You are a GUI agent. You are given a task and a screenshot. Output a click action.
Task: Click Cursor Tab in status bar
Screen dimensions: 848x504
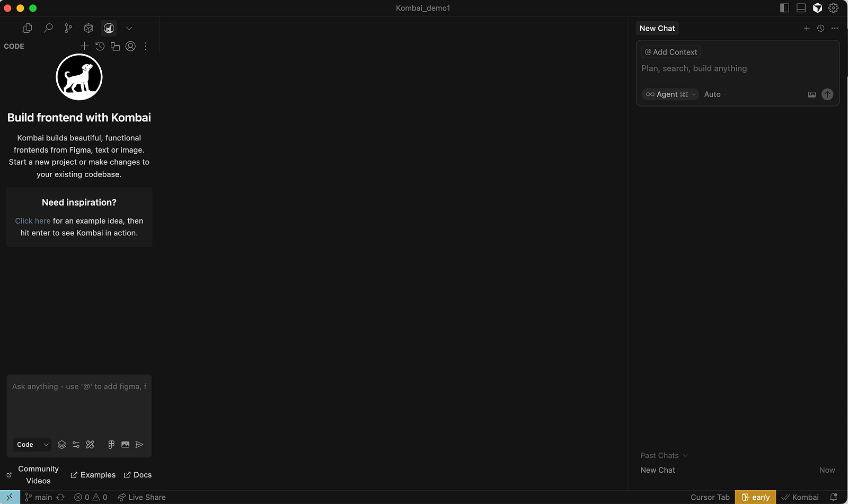(x=710, y=497)
